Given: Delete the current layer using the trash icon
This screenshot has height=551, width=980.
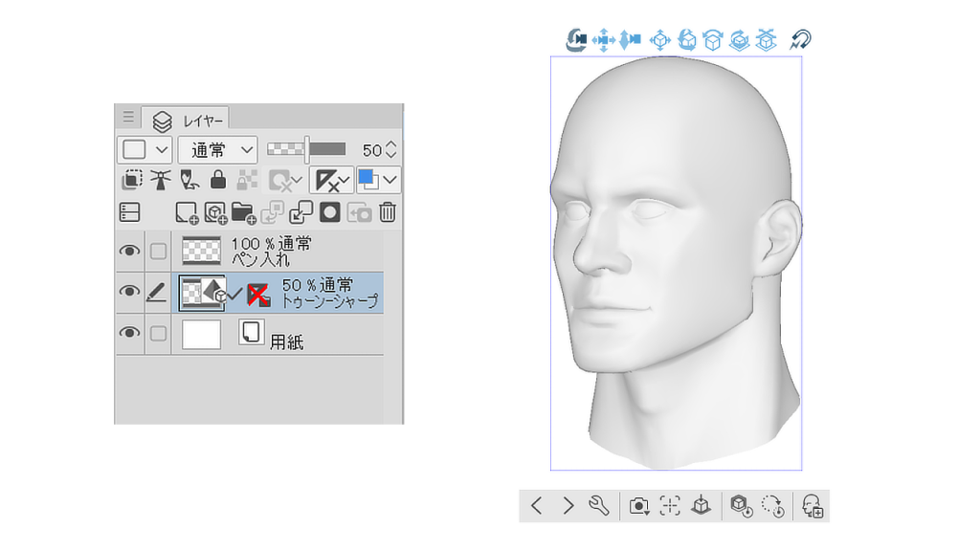Looking at the screenshot, I should [x=386, y=212].
